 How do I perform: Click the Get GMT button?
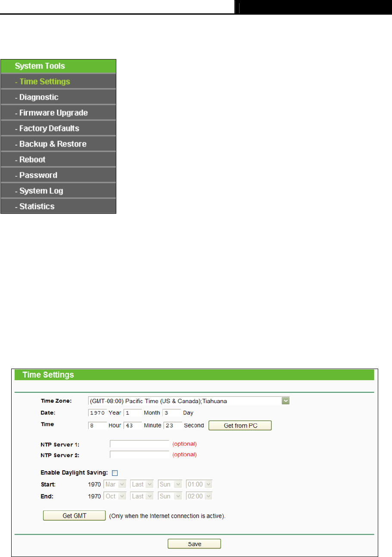tap(74, 516)
